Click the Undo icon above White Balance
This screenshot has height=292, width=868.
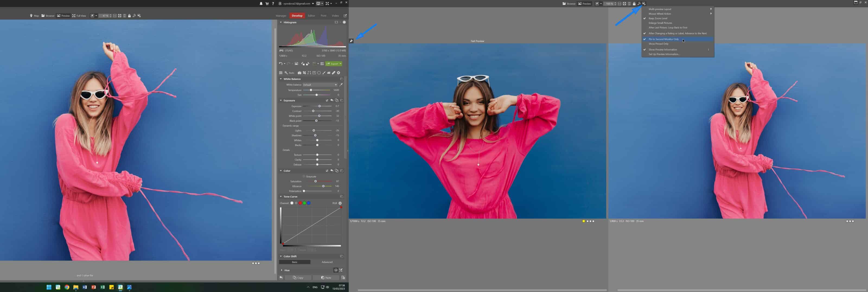click(281, 64)
